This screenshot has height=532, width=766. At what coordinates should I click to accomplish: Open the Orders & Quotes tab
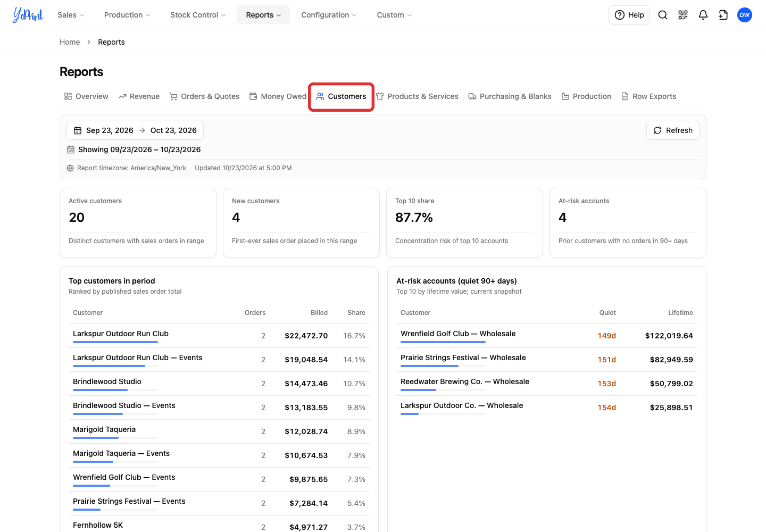pos(204,96)
